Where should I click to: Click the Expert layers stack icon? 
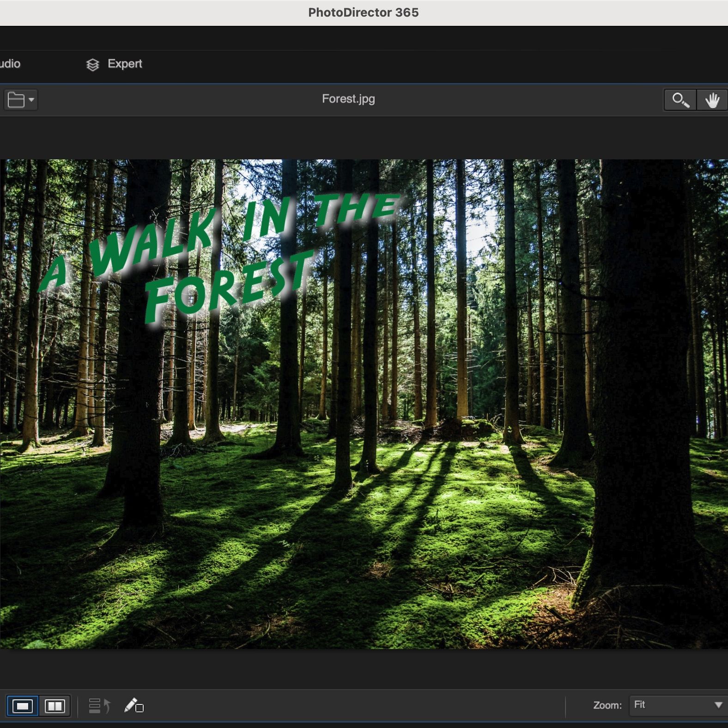92,65
